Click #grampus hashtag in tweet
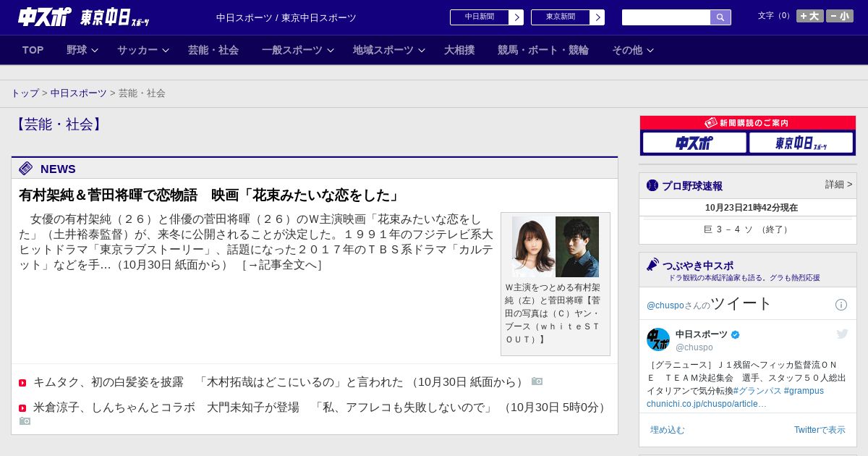Screen dimensions: 868x456 click(x=804, y=391)
